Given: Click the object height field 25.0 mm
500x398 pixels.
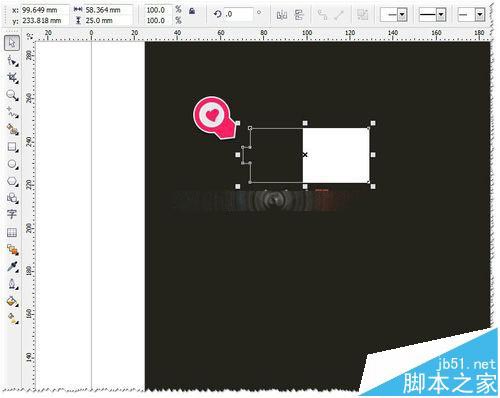Looking at the screenshot, I should pos(107,20).
